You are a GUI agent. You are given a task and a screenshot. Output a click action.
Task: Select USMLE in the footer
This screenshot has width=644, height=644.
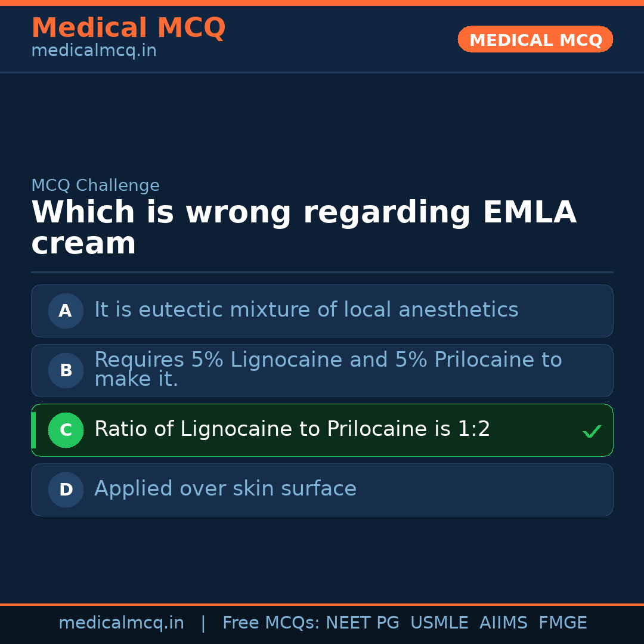[x=439, y=623]
